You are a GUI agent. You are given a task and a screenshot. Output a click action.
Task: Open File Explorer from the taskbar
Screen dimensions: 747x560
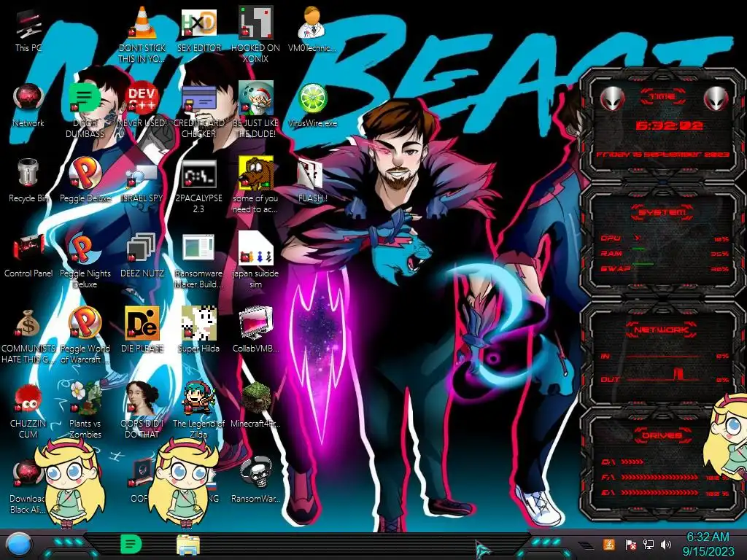[x=188, y=545]
